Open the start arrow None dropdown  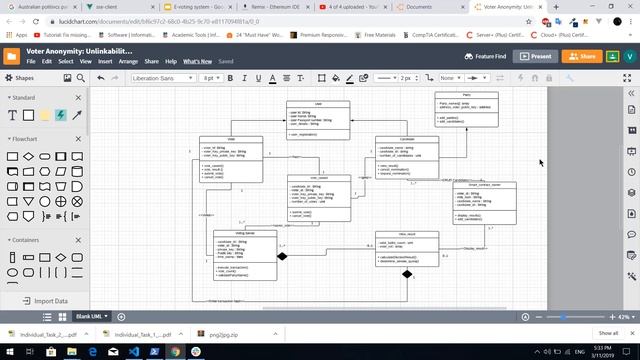(x=451, y=78)
